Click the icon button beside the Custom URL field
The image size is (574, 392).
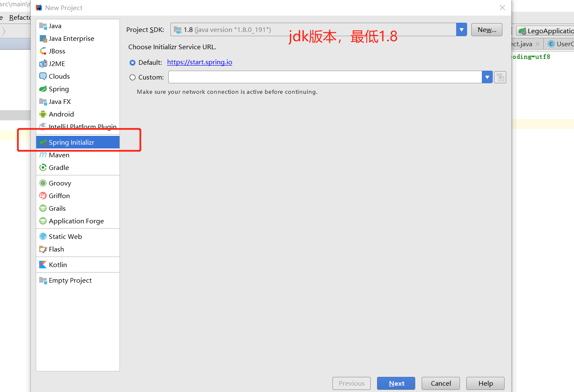[500, 77]
